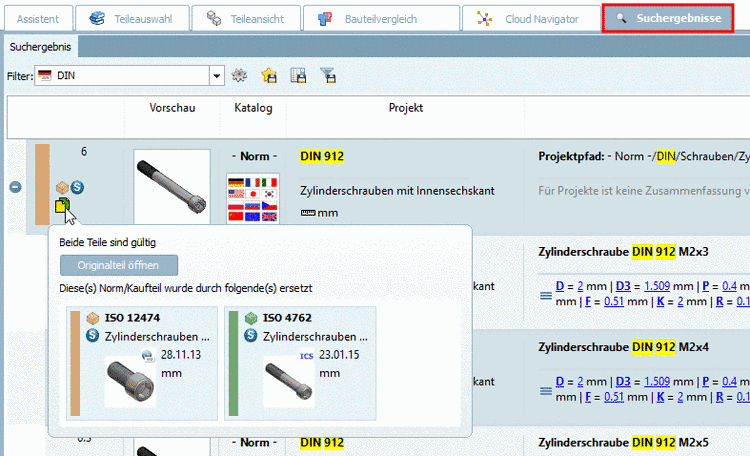Click the green box icon on ISO 4762 card
The height and width of the screenshot is (456, 750).
click(251, 318)
